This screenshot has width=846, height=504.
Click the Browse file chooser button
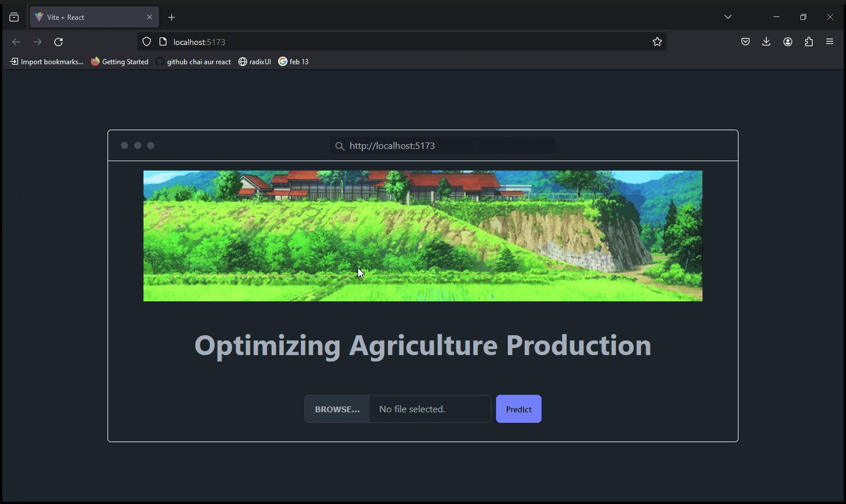pos(337,409)
